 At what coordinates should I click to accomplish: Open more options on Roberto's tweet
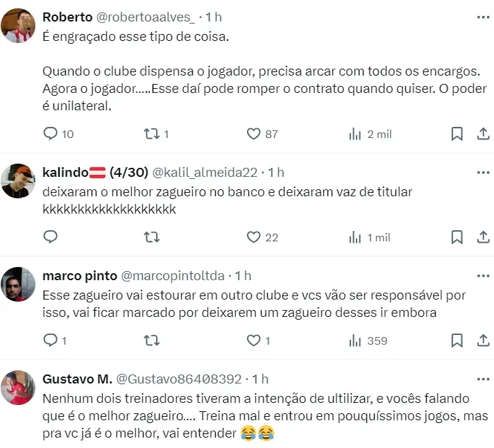click(482, 17)
